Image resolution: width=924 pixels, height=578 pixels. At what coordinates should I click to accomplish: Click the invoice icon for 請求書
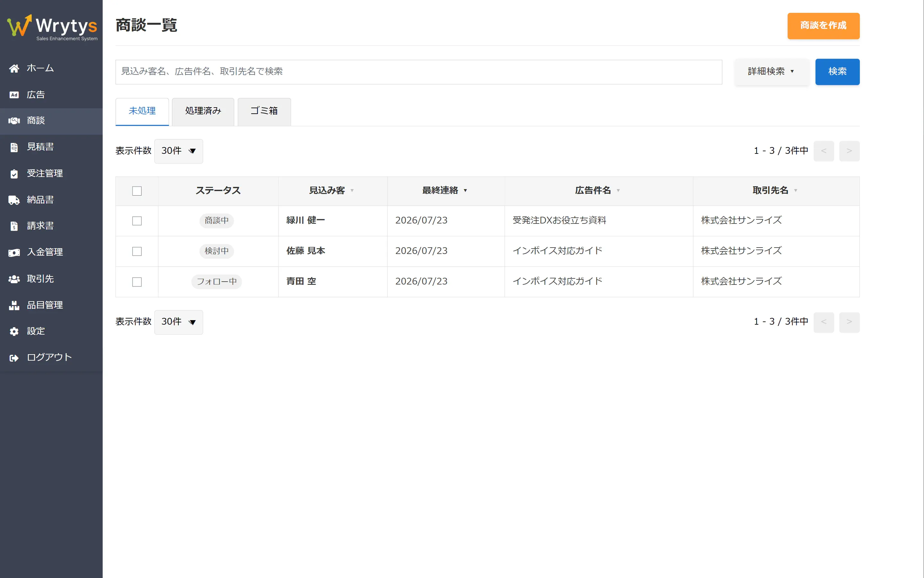pyautogui.click(x=14, y=226)
